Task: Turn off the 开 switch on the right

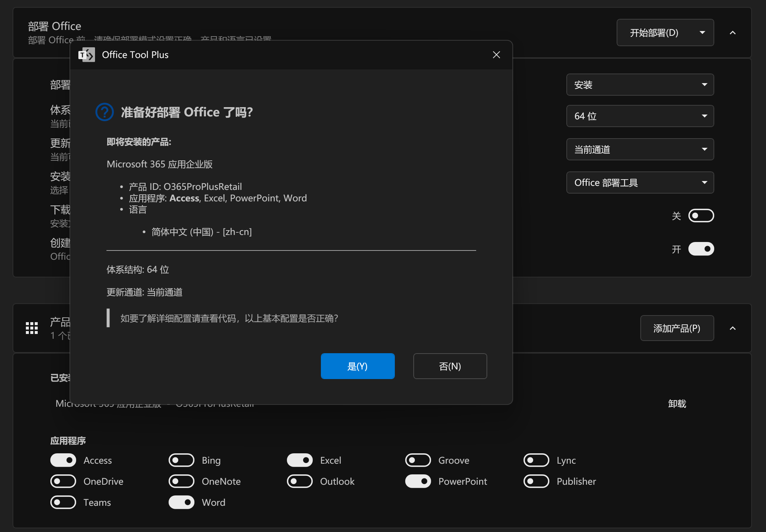Action: click(x=701, y=249)
